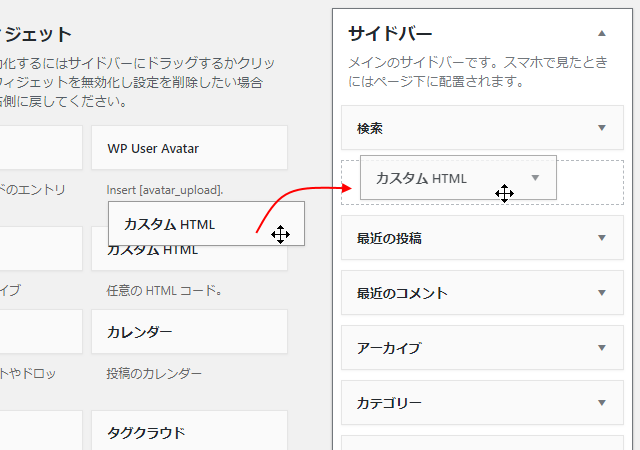The image size is (640, 450).
Task: Expand the 最近のコメント widget arrow
Action: (x=602, y=293)
